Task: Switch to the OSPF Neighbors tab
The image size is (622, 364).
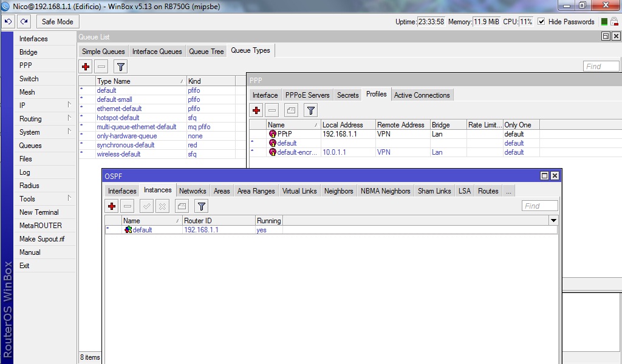Action: [338, 191]
